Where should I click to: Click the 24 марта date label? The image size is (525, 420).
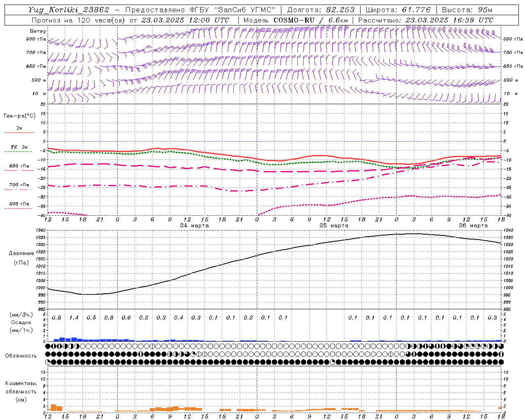point(194,226)
